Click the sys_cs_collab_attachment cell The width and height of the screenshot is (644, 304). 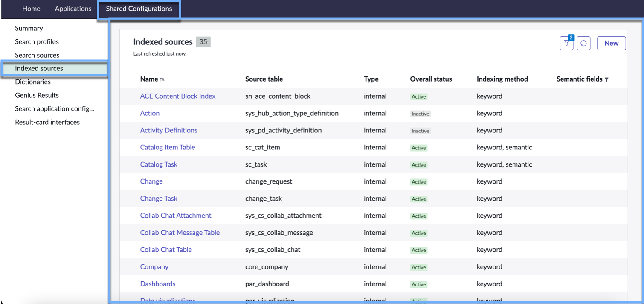click(284, 216)
